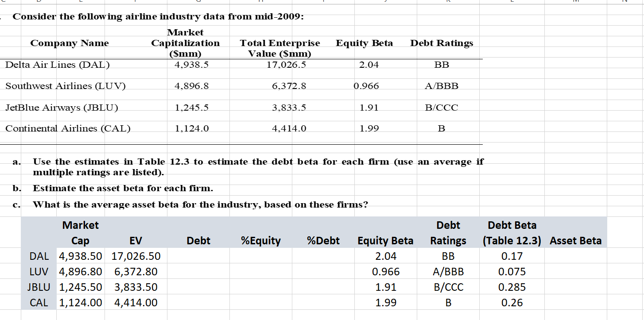This screenshot has width=644, height=320.
Task: Select the empty Asset Beta cell in the DAL row
Action: pos(576,256)
